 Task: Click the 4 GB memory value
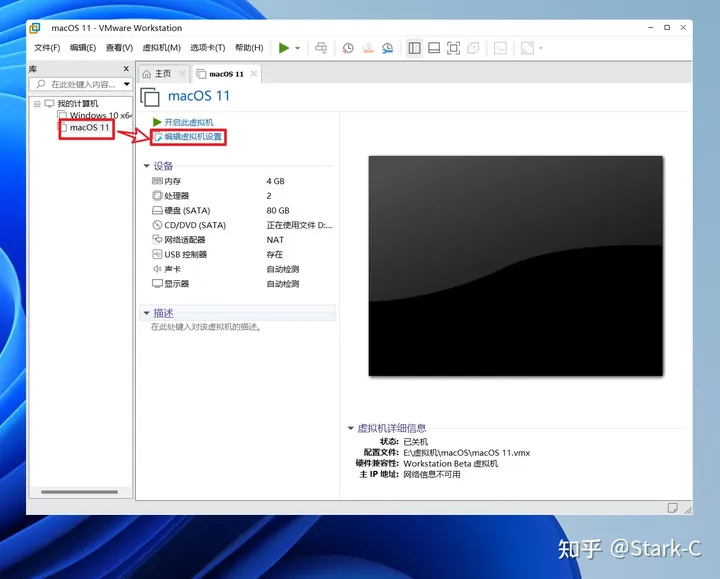[x=276, y=181]
